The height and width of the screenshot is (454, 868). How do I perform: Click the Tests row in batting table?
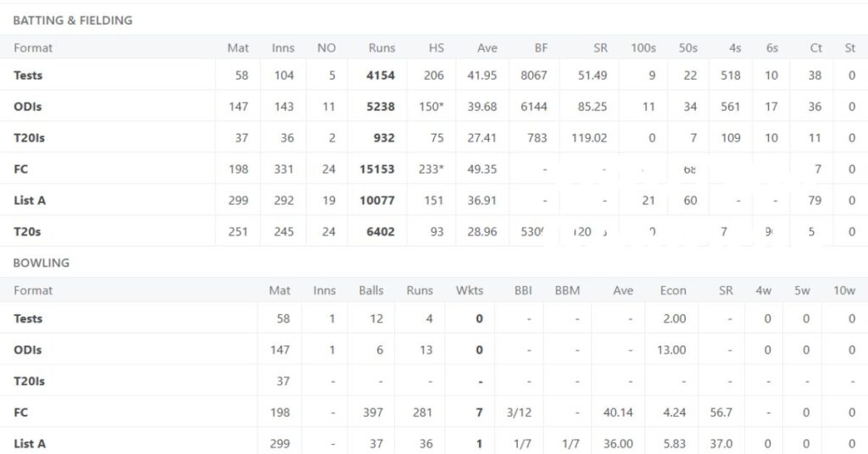28,75
